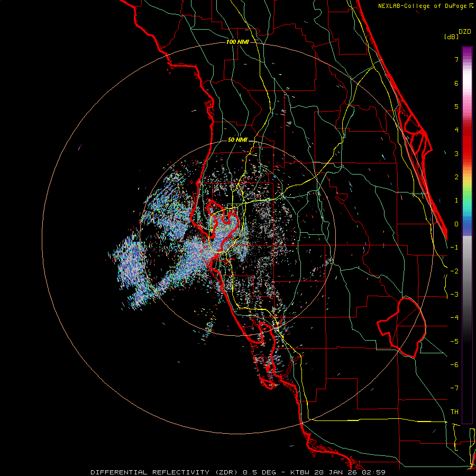Click the 50 NMI range ring label
The height and width of the screenshot is (476, 476).
pos(237,140)
